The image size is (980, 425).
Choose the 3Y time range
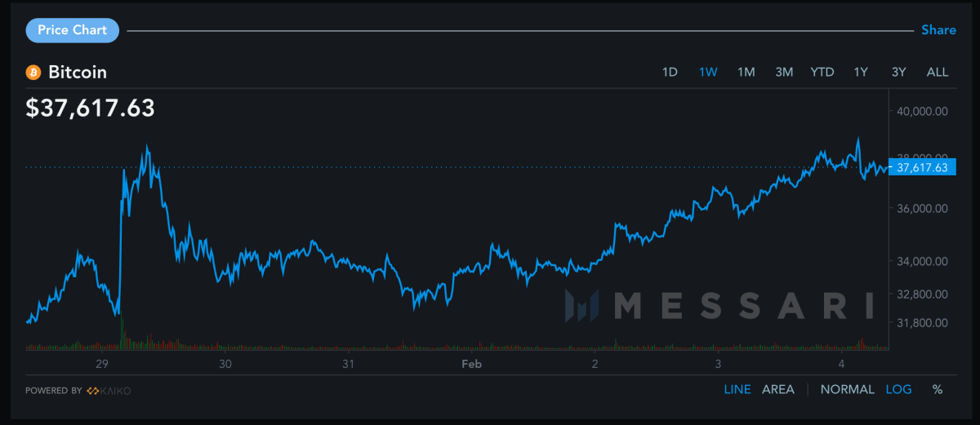point(898,72)
